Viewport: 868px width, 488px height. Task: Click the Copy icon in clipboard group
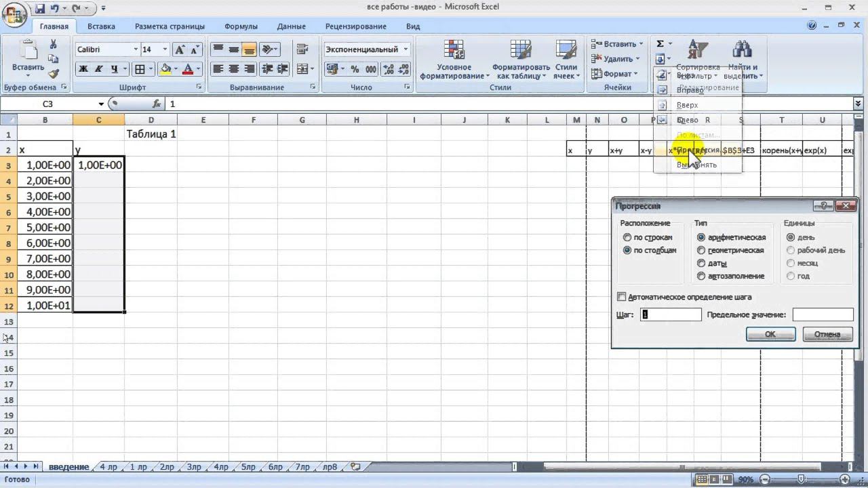(54, 59)
